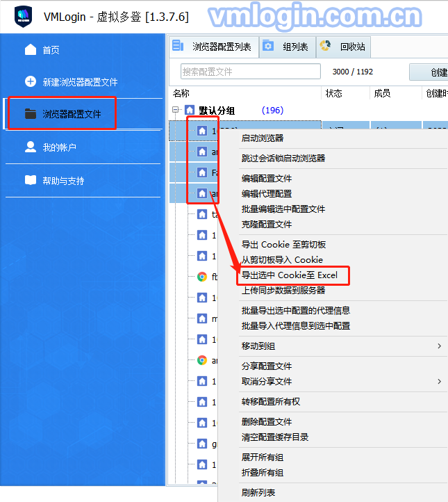The height and width of the screenshot is (502, 448).
Task: Click the (196) count beside 默认分组
Action: tap(272, 111)
